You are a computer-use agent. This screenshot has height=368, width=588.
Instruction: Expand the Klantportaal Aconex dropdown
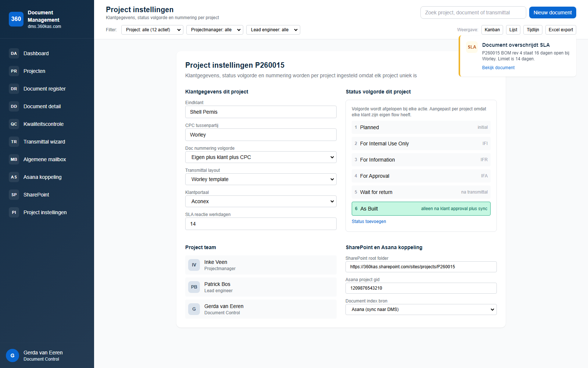[x=261, y=201]
